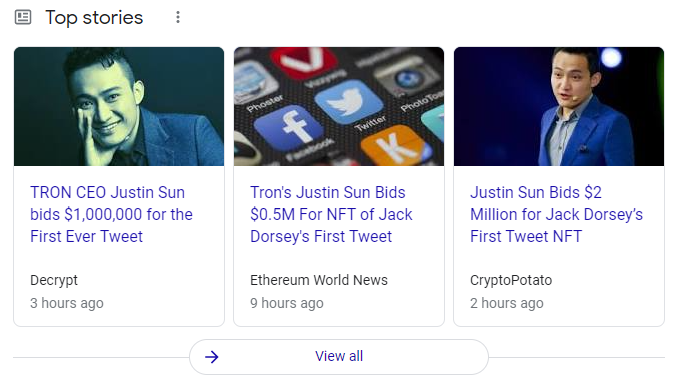Click the Decrypt source label
698x387 pixels.
54,280
